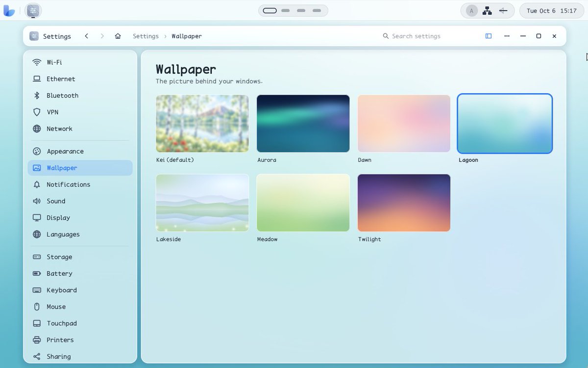Click the user avatar A in tray
The height and width of the screenshot is (368, 588).
point(471,11)
